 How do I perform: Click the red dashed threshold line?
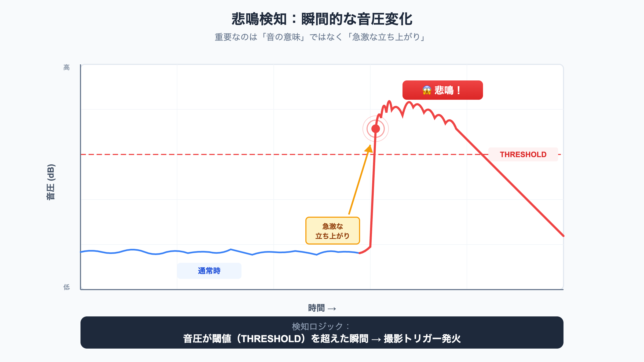215,154
